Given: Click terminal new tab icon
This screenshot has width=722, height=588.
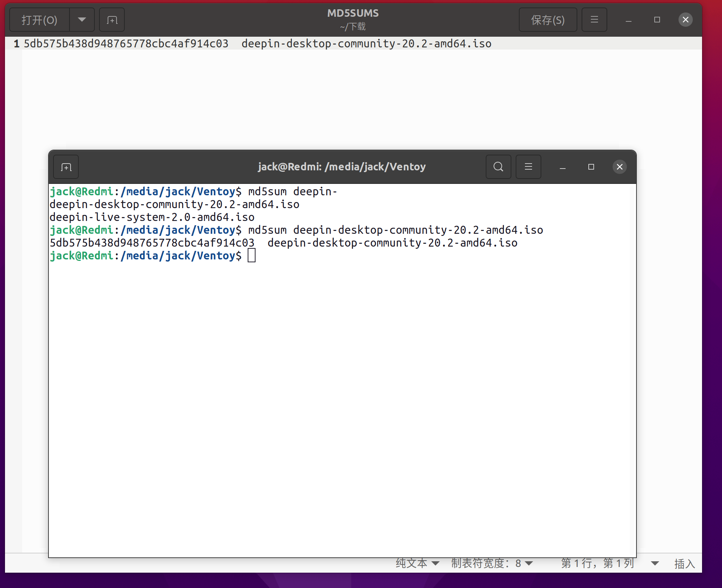Looking at the screenshot, I should (x=66, y=167).
